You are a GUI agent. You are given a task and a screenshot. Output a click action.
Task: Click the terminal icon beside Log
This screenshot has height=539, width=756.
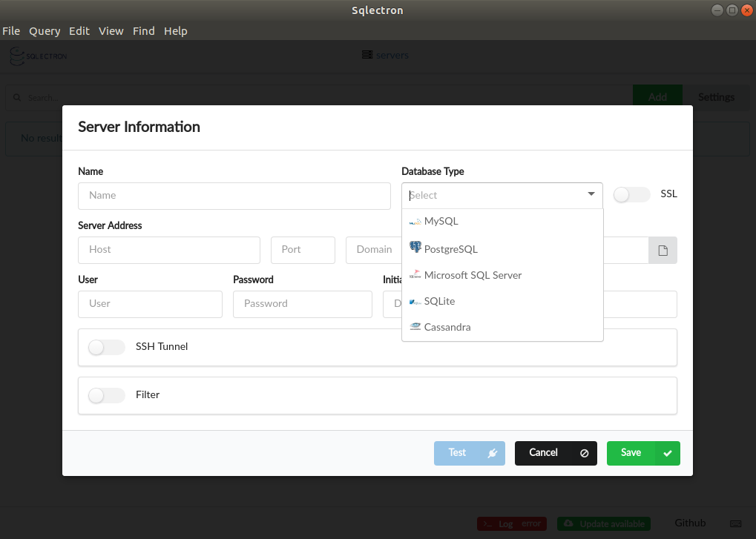pos(487,523)
